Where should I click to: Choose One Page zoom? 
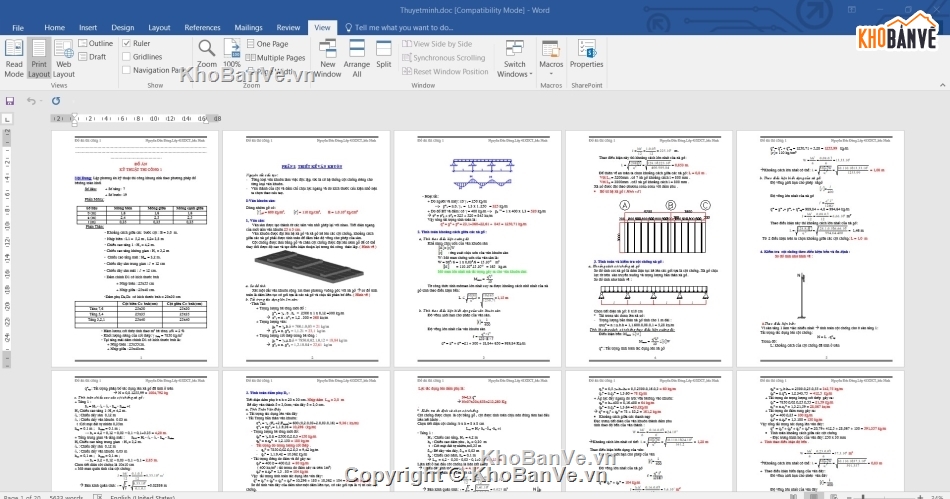pyautogui.click(x=267, y=44)
